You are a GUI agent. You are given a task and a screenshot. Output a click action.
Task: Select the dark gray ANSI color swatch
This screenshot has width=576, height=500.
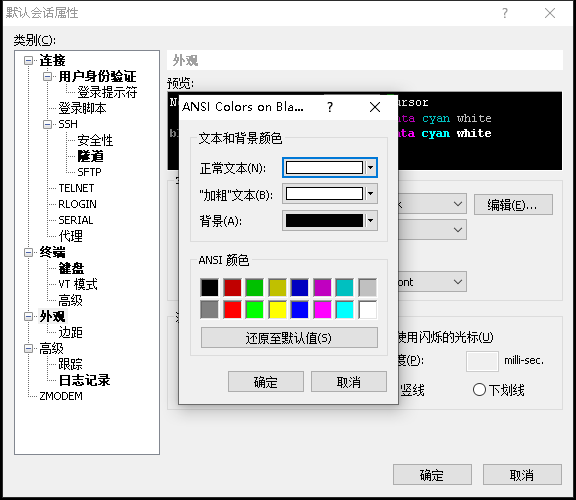point(210,309)
